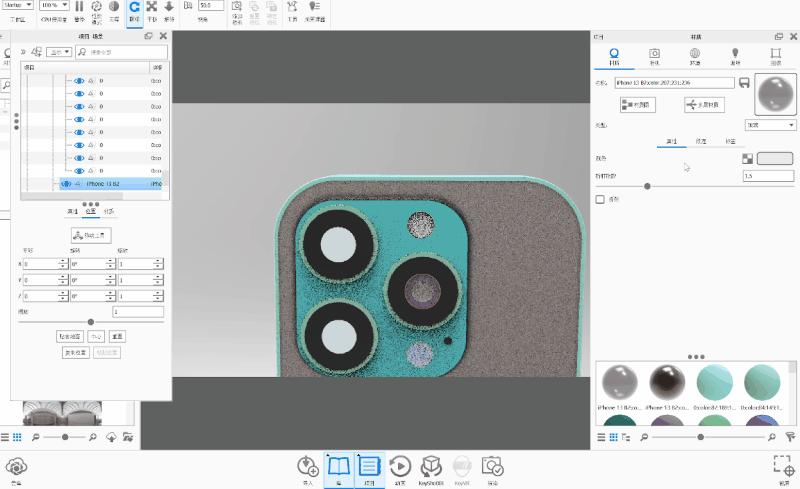
Task: Save material to library disk icon
Action: pos(744,83)
